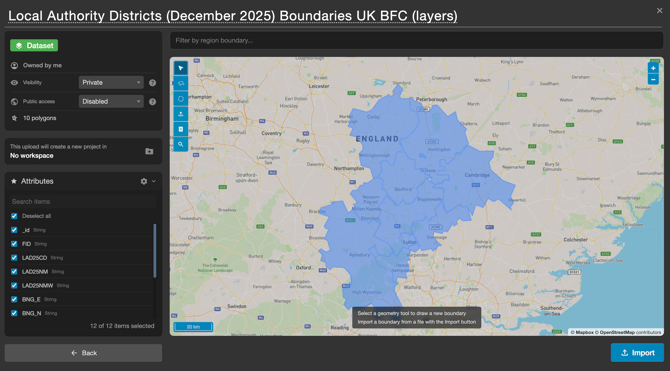Click the 20 km map scale bar

(x=193, y=327)
